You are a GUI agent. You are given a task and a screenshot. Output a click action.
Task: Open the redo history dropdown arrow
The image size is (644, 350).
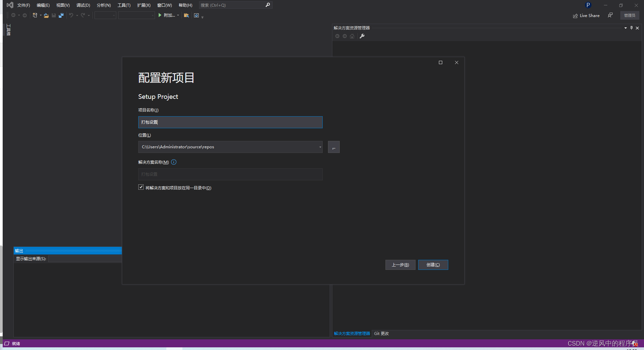[x=89, y=15]
